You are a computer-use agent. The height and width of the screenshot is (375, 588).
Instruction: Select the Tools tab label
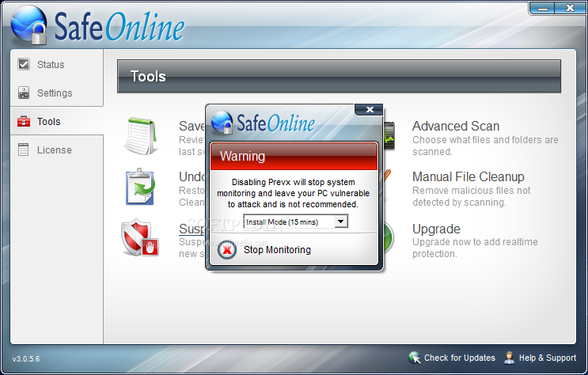(x=49, y=122)
